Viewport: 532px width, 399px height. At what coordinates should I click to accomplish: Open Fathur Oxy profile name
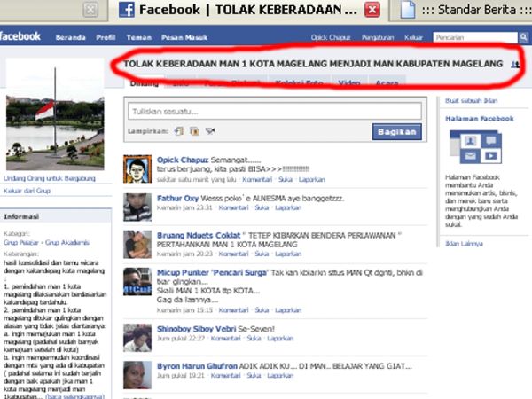(177, 198)
